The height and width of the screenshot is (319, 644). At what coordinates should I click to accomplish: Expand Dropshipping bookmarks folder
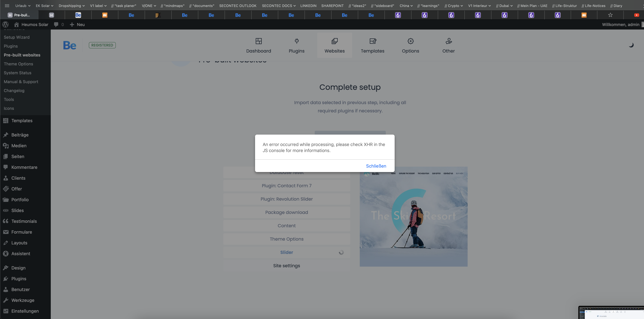pyautogui.click(x=72, y=6)
